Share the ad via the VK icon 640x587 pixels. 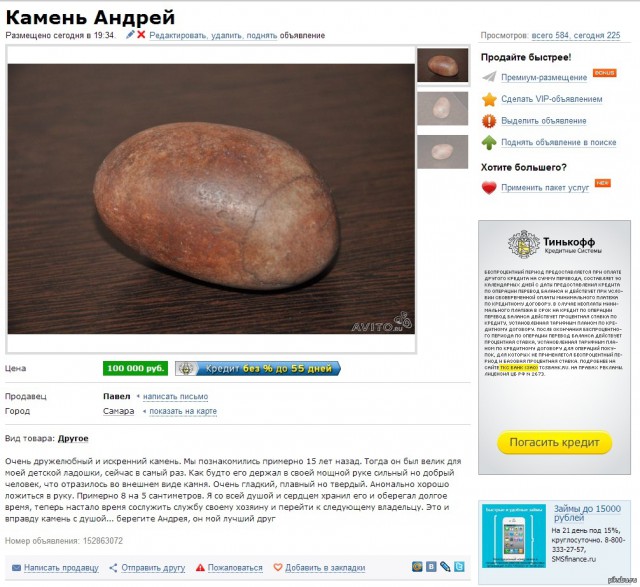coord(431,567)
